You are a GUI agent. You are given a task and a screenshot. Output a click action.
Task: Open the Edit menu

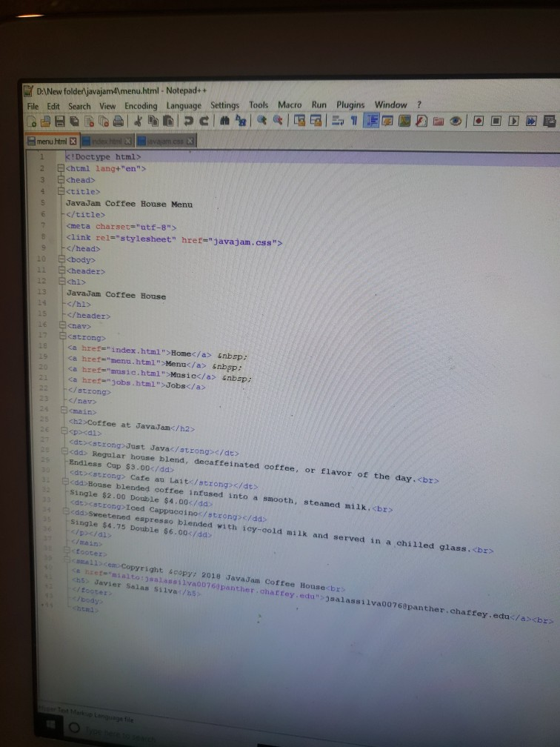pyautogui.click(x=53, y=106)
